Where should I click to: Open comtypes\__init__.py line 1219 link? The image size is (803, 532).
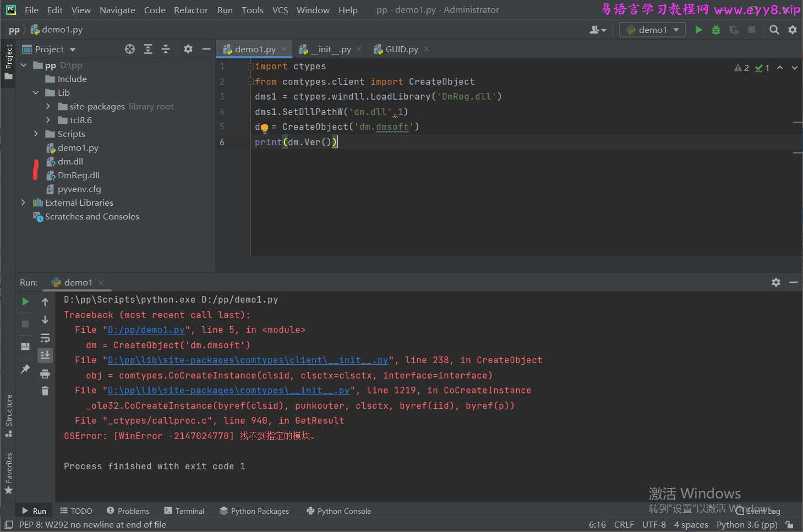pyautogui.click(x=228, y=391)
